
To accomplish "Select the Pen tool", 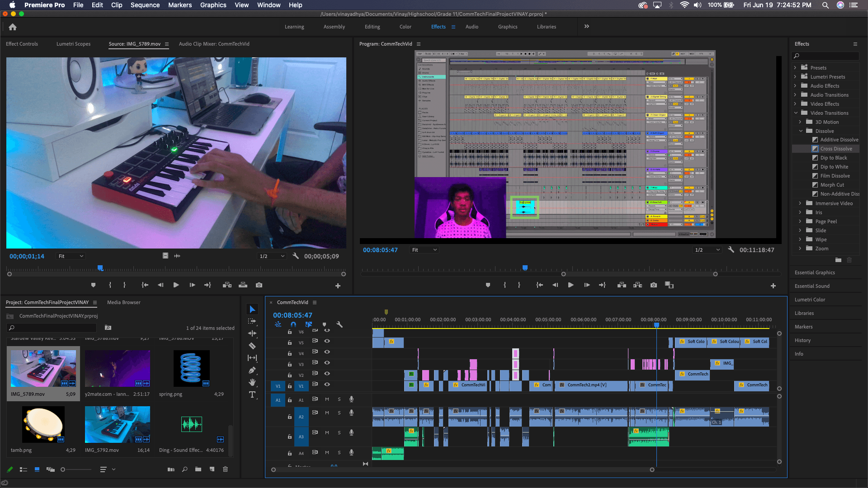I will click(252, 370).
